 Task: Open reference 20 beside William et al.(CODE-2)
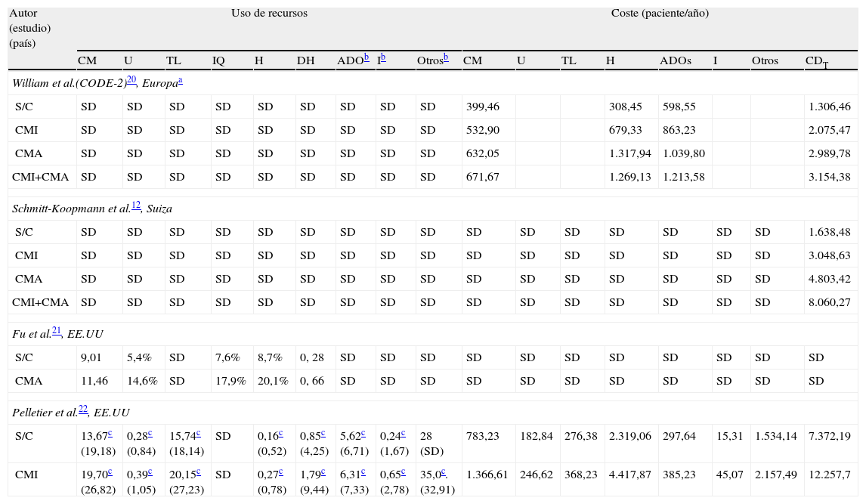(131, 79)
